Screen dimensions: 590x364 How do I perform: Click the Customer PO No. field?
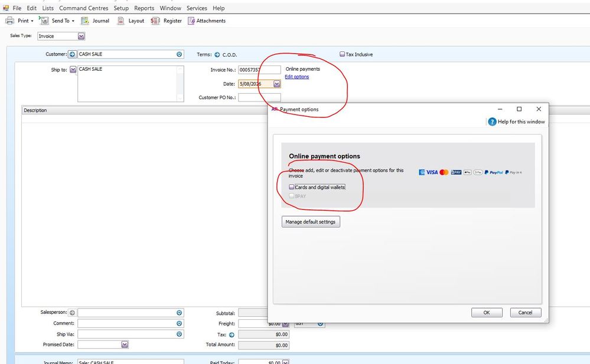(x=259, y=97)
